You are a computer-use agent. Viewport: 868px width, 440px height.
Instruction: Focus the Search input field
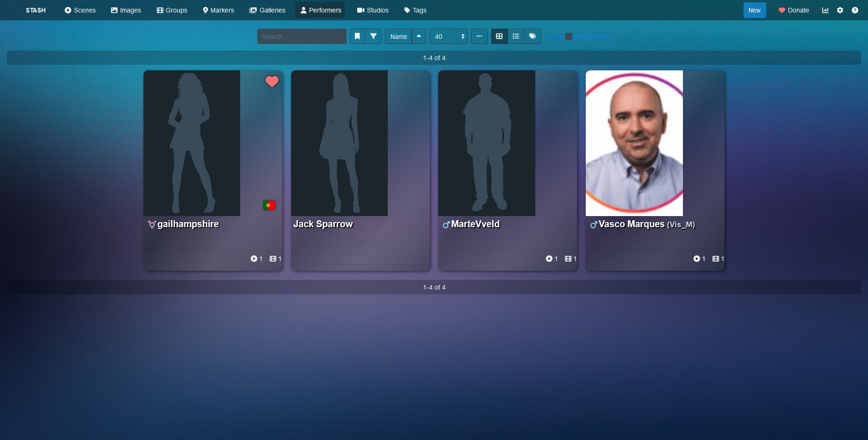click(x=302, y=37)
